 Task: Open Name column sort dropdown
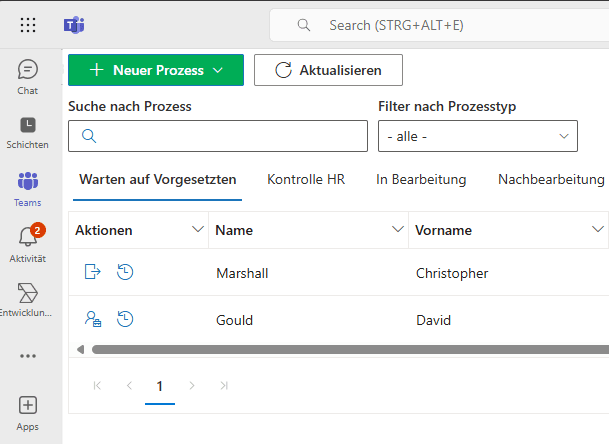coord(396,230)
